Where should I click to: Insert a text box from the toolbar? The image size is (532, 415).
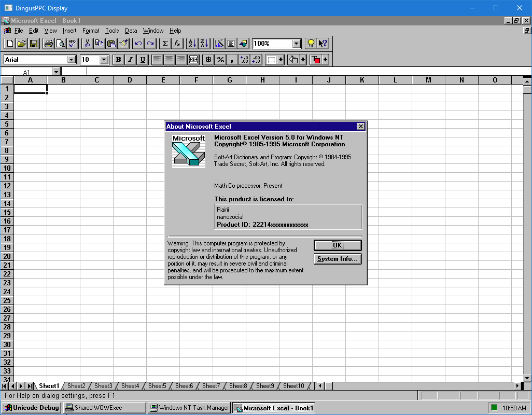tap(231, 44)
